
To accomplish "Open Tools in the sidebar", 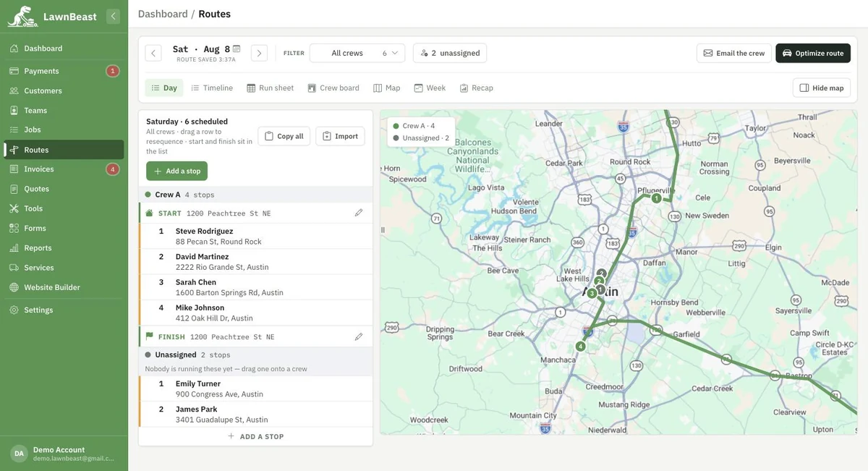I will click(64, 208).
